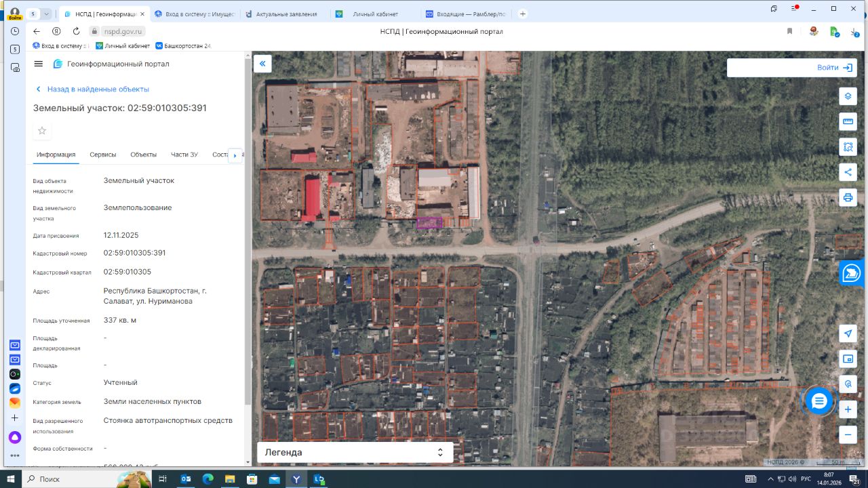Open File Explorer from the taskbar

[x=230, y=479]
